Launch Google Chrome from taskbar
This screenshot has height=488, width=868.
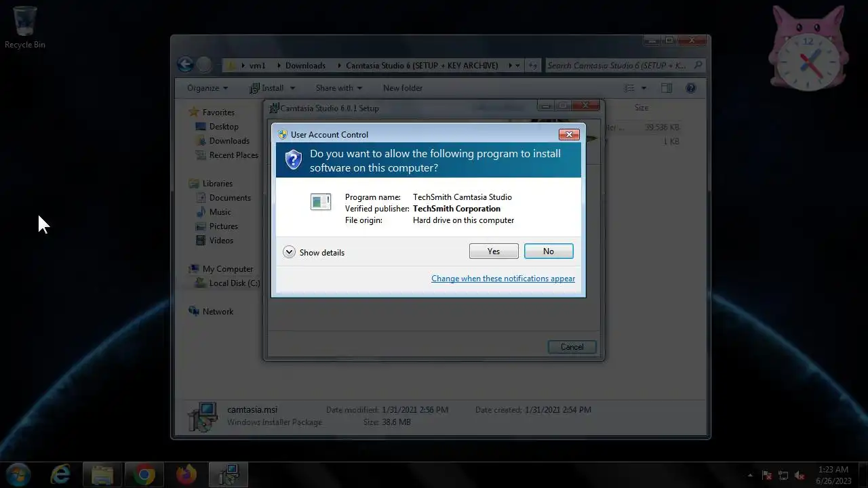pos(144,474)
